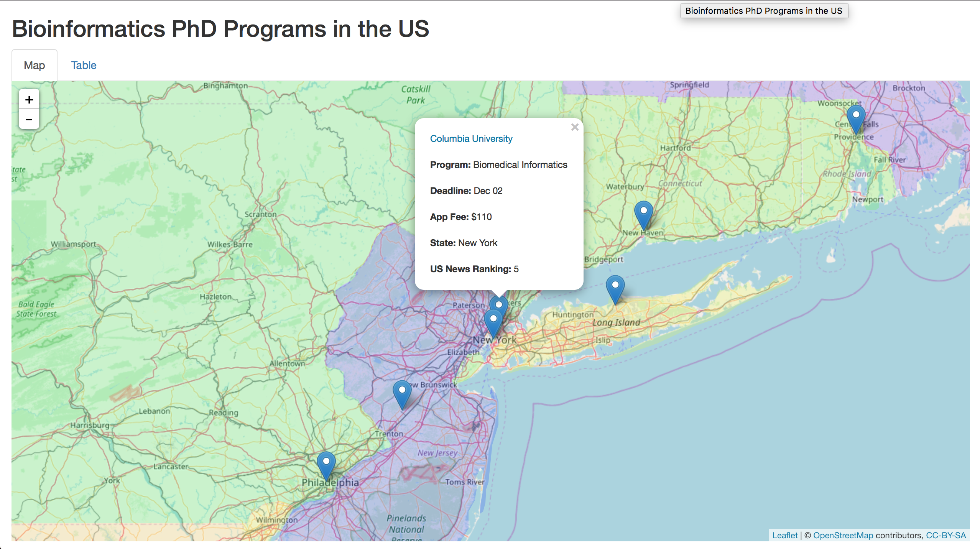
Task: Open the OpenStreetMap attribution link
Action: pyautogui.click(x=843, y=535)
